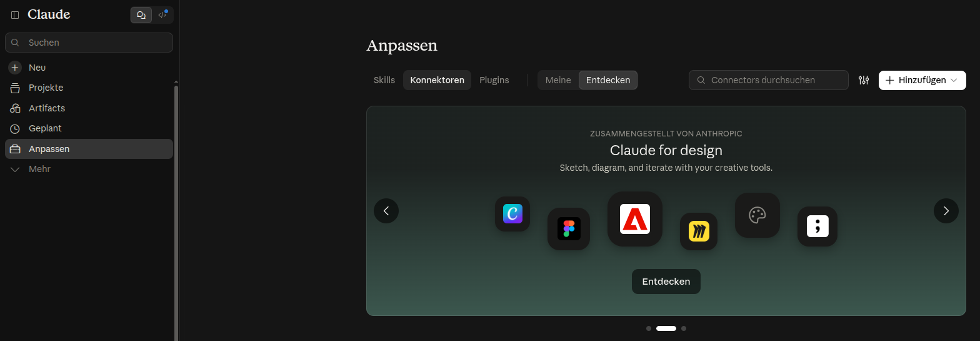Click the Anpassen page heading

(402, 46)
